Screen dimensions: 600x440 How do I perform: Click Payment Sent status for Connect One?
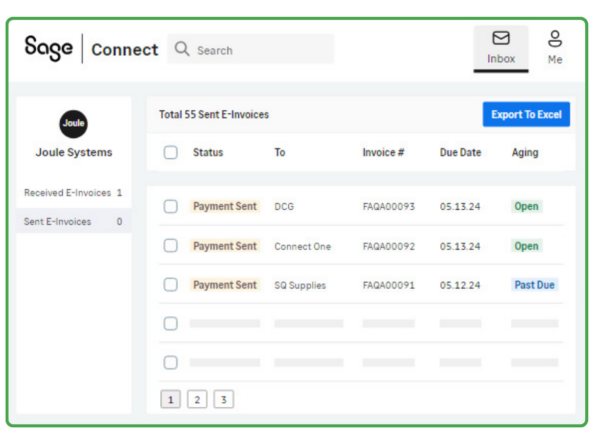click(225, 246)
